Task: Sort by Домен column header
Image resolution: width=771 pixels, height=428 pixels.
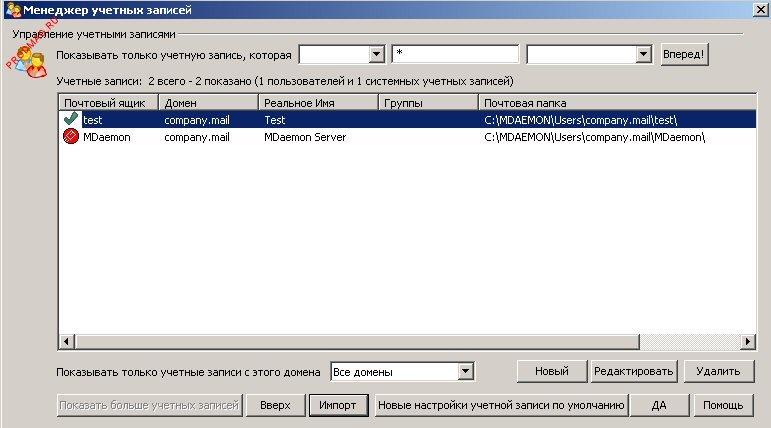Action: point(207,103)
